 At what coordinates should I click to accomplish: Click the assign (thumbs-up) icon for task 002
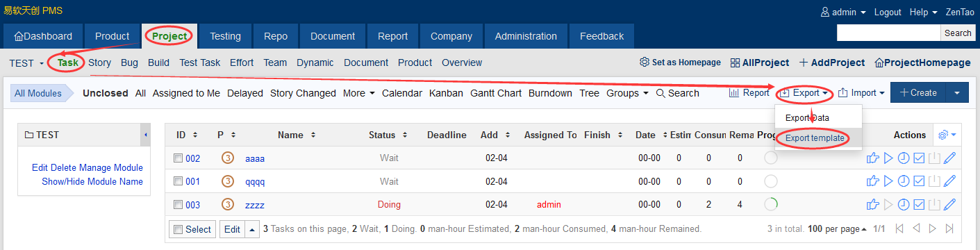pos(873,158)
